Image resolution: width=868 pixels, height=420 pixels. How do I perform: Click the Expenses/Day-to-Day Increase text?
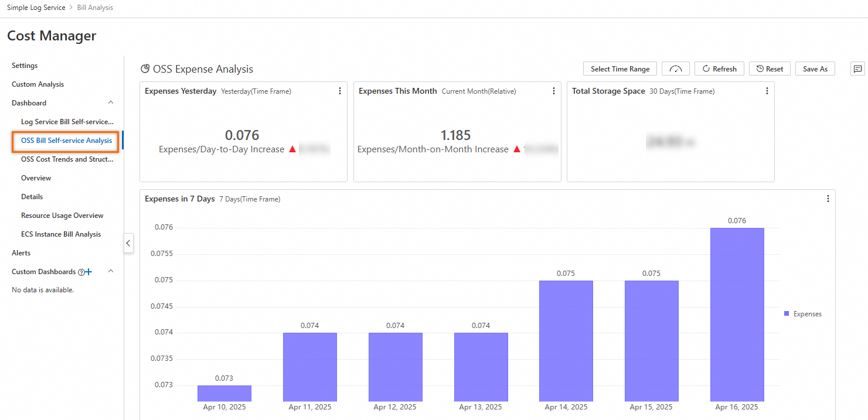point(222,149)
